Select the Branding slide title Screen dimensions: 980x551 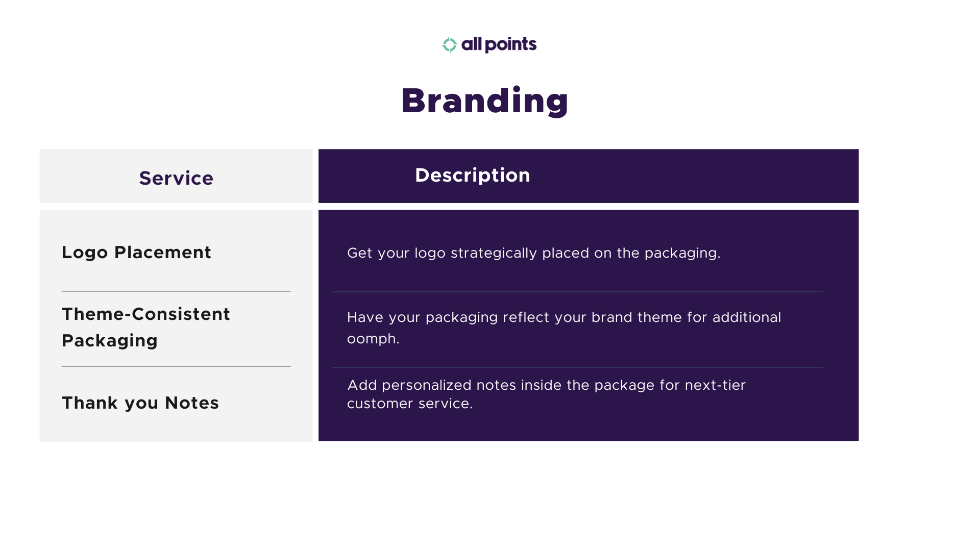coord(484,101)
